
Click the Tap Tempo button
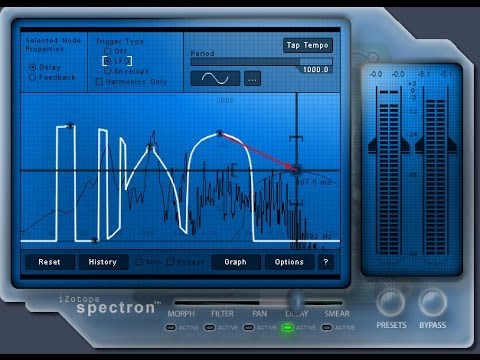coord(308,45)
